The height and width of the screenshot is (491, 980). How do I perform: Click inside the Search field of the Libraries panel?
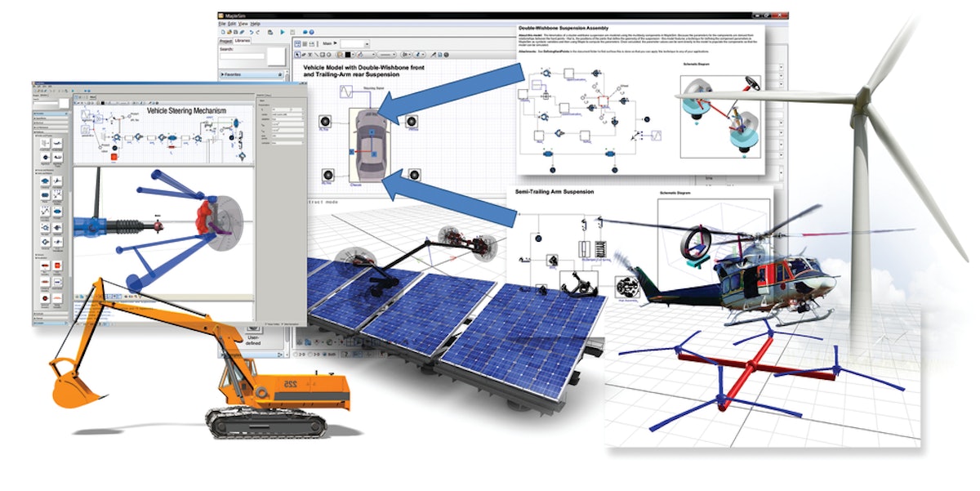(242, 56)
